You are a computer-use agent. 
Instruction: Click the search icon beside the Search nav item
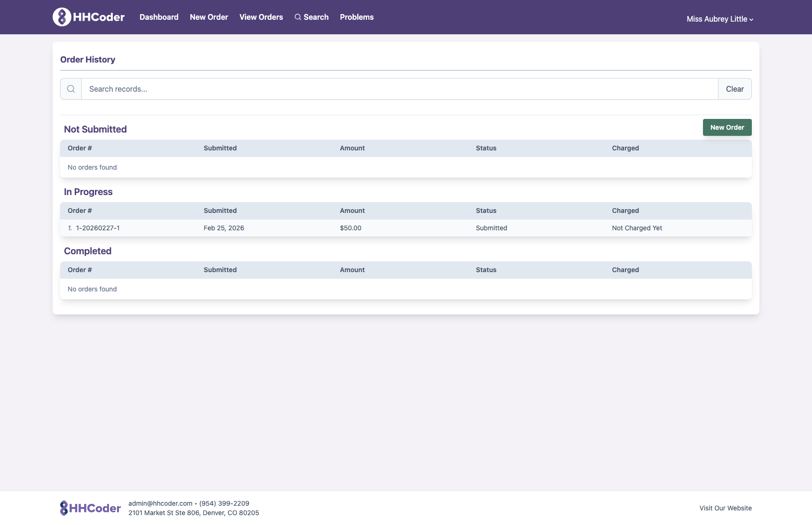298,17
